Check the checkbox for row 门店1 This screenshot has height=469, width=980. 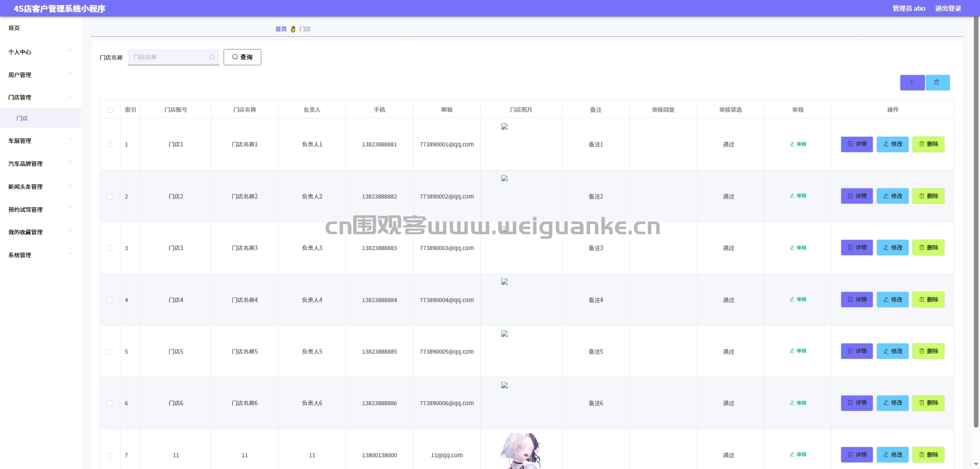coord(110,145)
